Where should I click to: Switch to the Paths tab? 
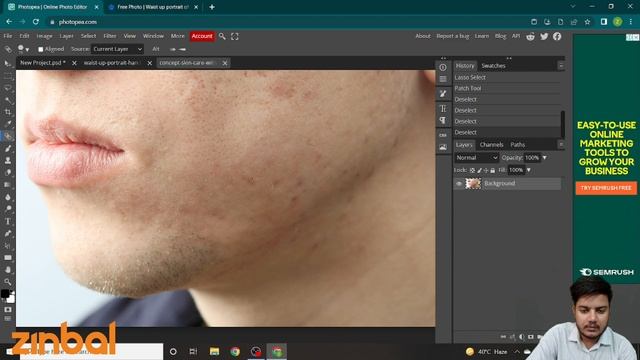[x=518, y=144]
